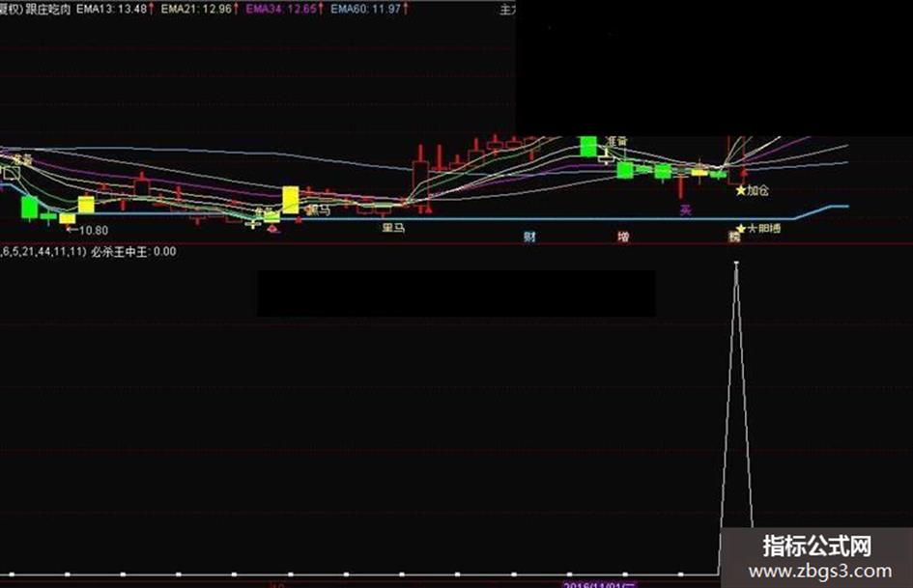913x588 pixels.
Task: Click the 指标公式网 site logo
Action: point(817,546)
